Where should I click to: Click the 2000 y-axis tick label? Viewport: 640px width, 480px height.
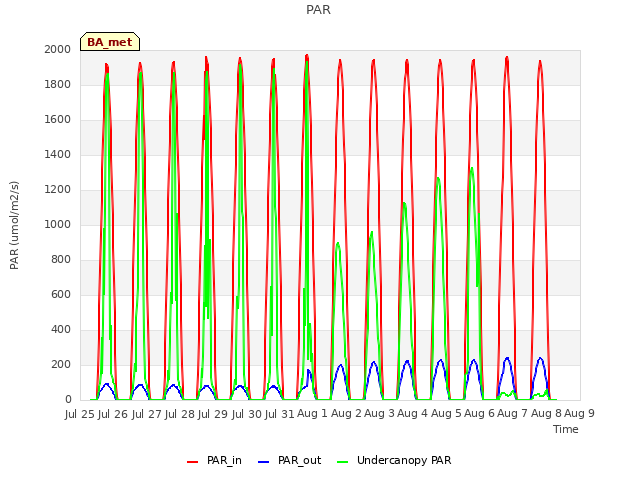[58, 49]
